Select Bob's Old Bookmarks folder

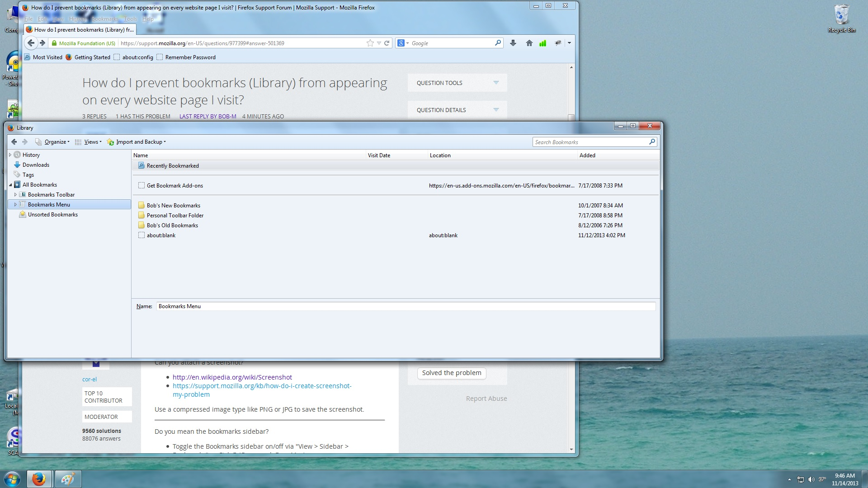[396, 225]
